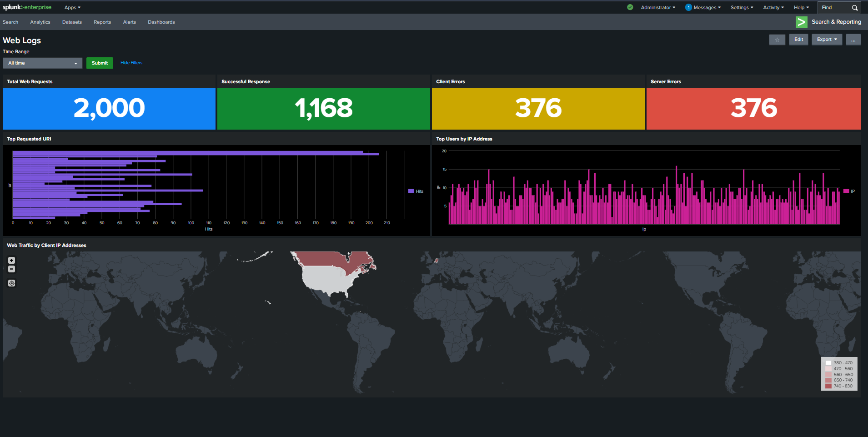Image resolution: width=868 pixels, height=437 pixels.
Task: Click the Edit dashboard button
Action: point(798,40)
